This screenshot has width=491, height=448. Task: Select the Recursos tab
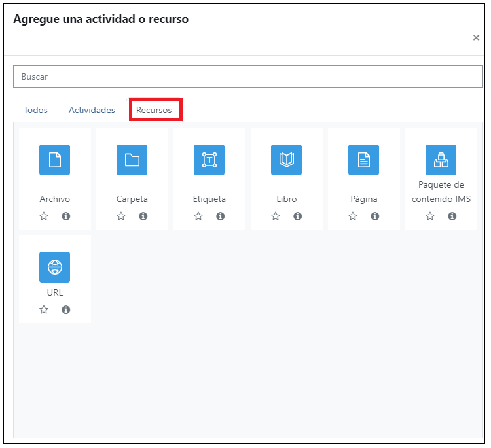click(154, 110)
